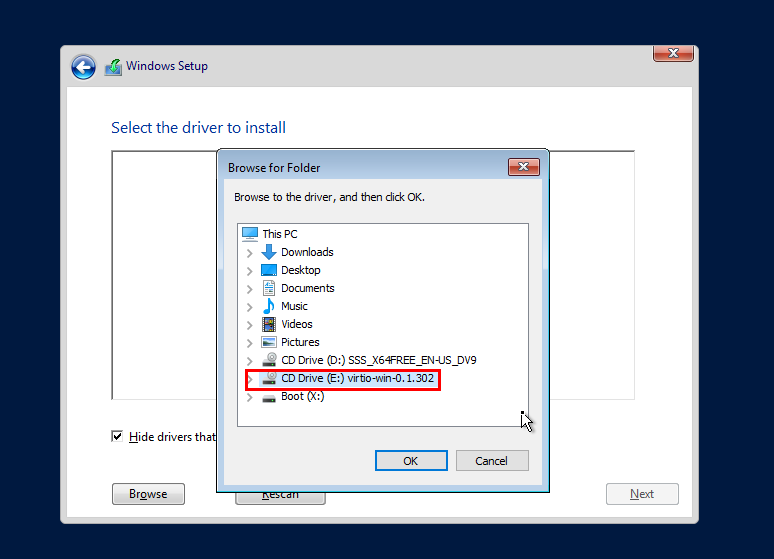774x559 pixels.
Task: Expand CD Drive (E:) virtio-win node
Action: (250, 379)
